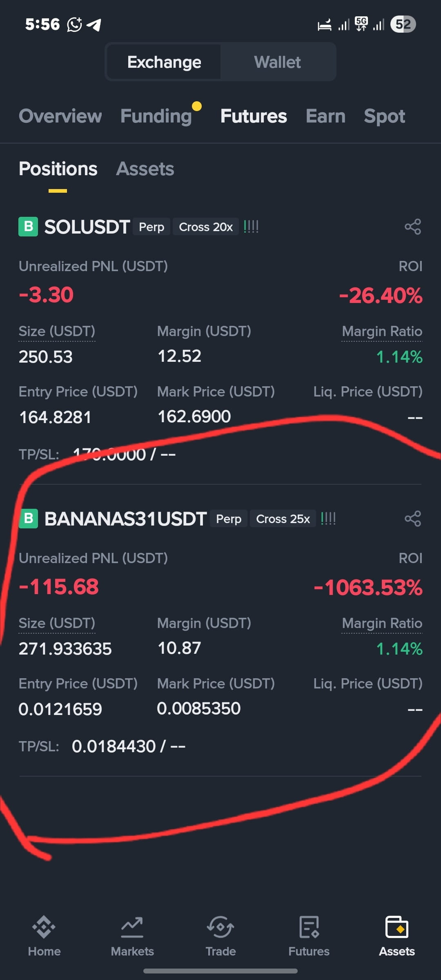This screenshot has height=980, width=441.
Task: Open the Home icon in bottom navigation
Action: click(44, 927)
